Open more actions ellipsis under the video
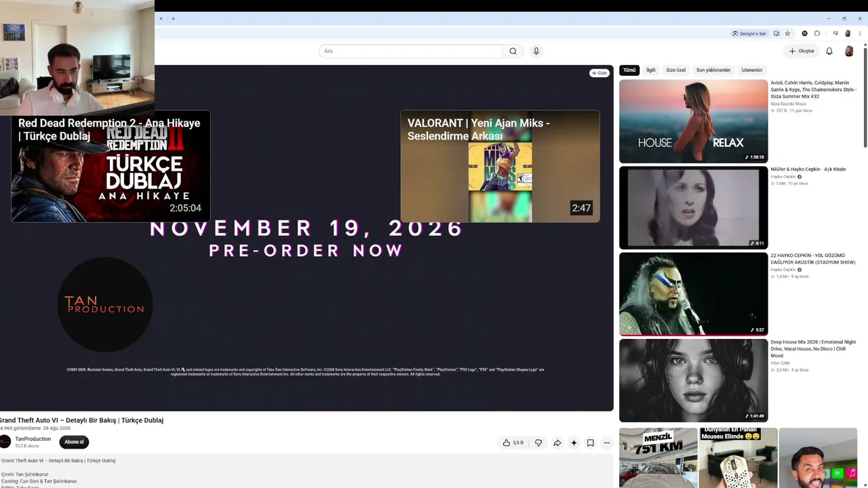Image resolution: width=868 pixels, height=488 pixels. tap(607, 443)
